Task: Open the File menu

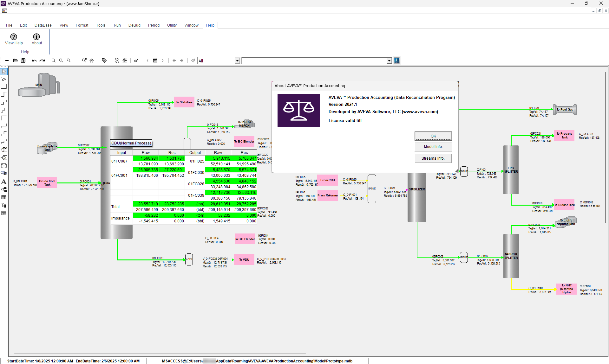Action: coord(9,25)
